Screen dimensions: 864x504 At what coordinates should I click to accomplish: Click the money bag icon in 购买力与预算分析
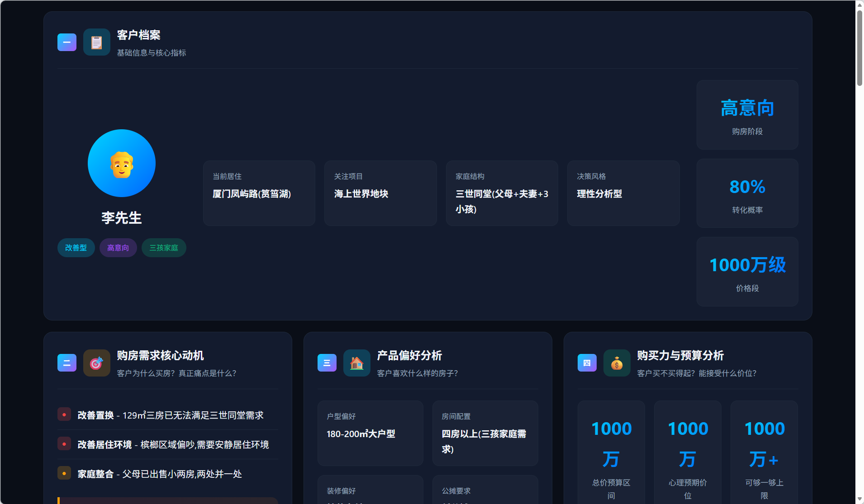(616, 363)
